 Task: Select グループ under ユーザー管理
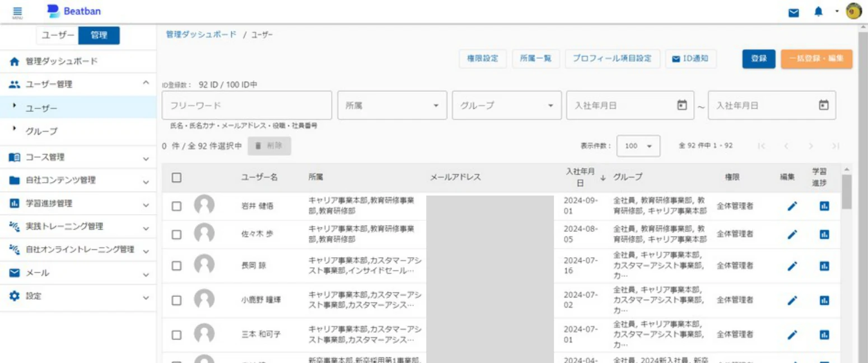coord(78,131)
